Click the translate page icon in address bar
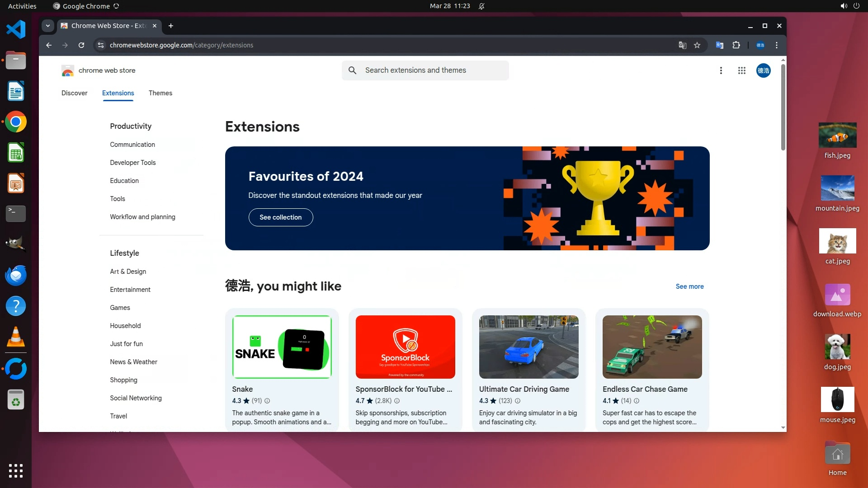The image size is (868, 488). (682, 45)
